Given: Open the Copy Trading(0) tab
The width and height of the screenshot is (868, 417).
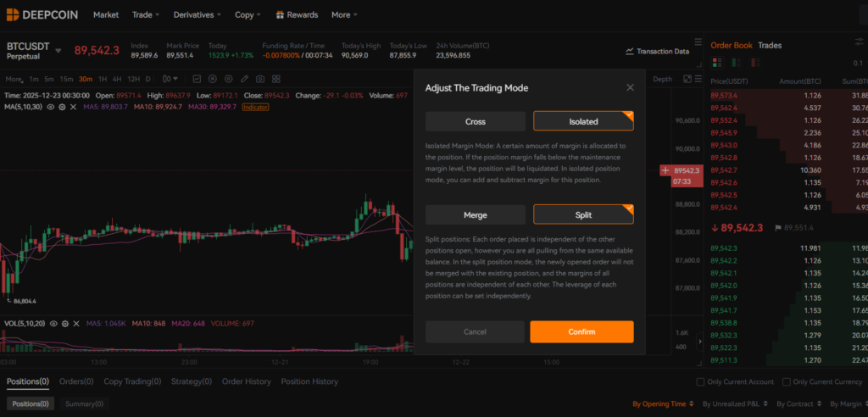Looking at the screenshot, I should tap(132, 381).
